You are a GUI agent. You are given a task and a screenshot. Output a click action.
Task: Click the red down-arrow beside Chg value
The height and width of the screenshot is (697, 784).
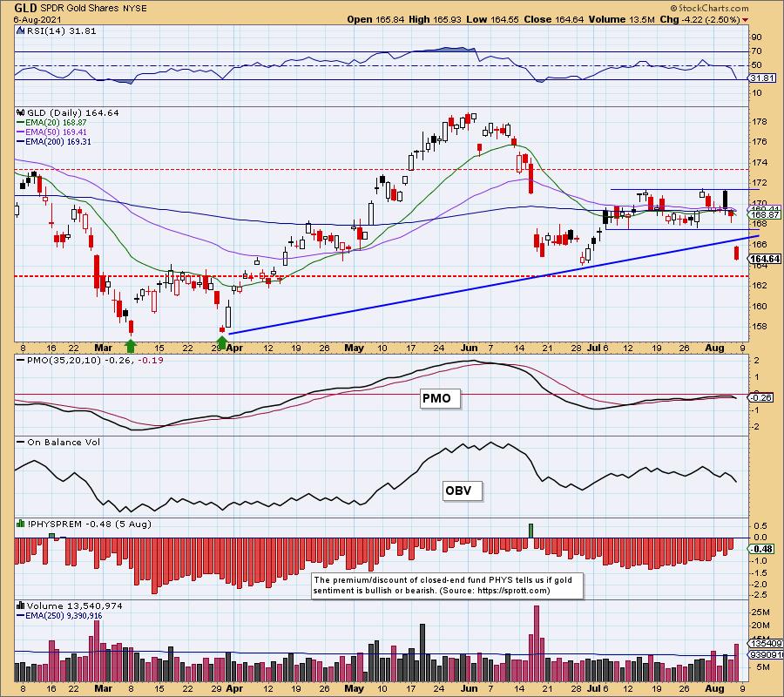pos(746,20)
